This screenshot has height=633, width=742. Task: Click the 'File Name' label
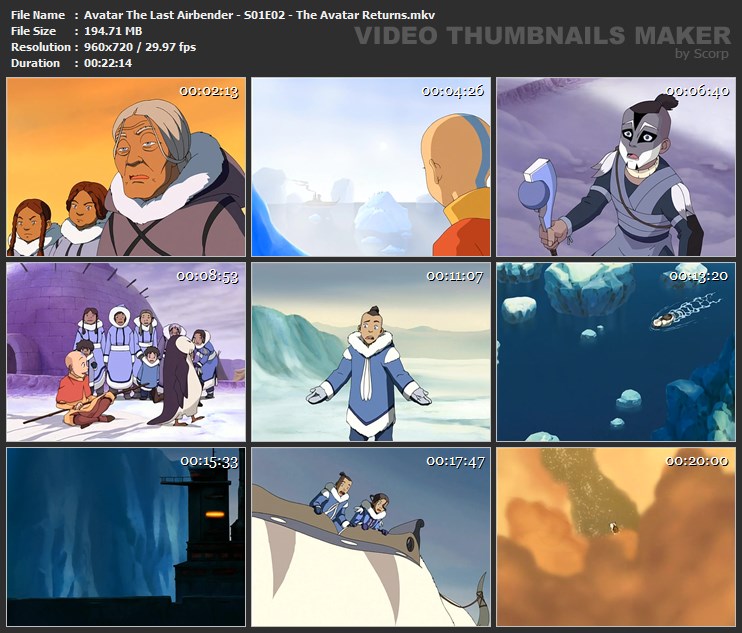pyautogui.click(x=38, y=15)
